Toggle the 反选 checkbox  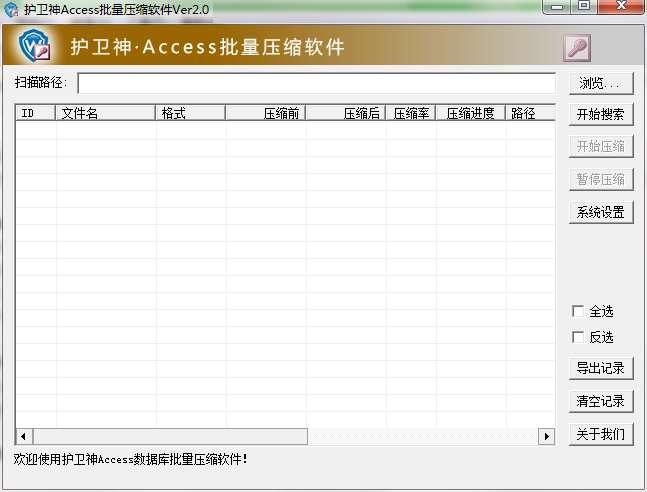(x=578, y=337)
